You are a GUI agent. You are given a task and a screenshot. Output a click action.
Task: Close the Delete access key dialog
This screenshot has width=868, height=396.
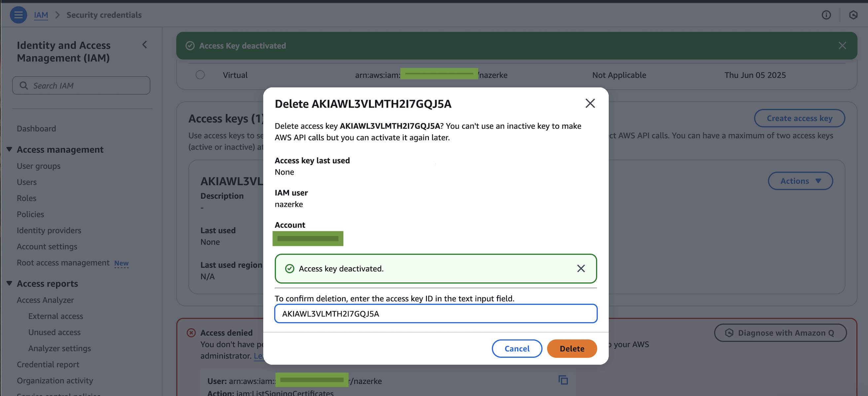[590, 103]
